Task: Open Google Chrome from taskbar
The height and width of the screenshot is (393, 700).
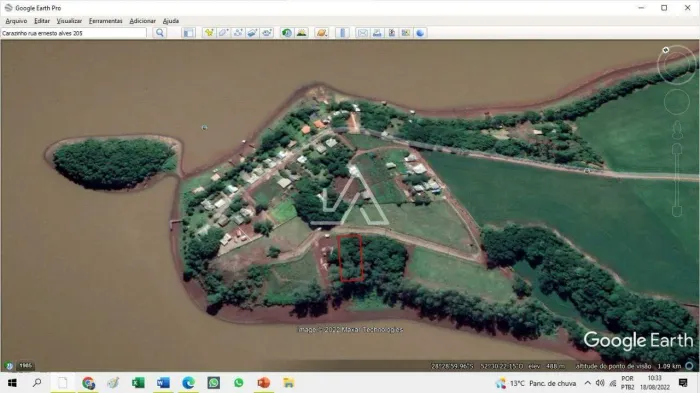Action: click(88, 383)
